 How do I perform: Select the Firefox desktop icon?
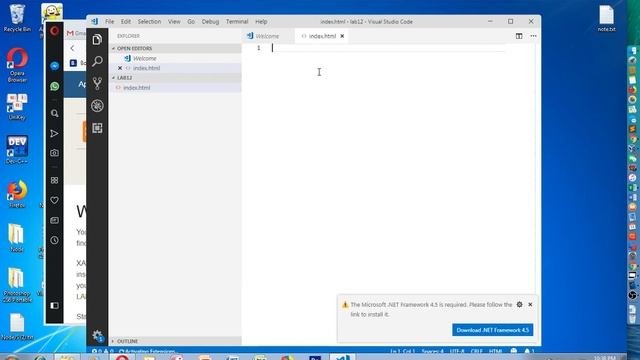pos(17,194)
